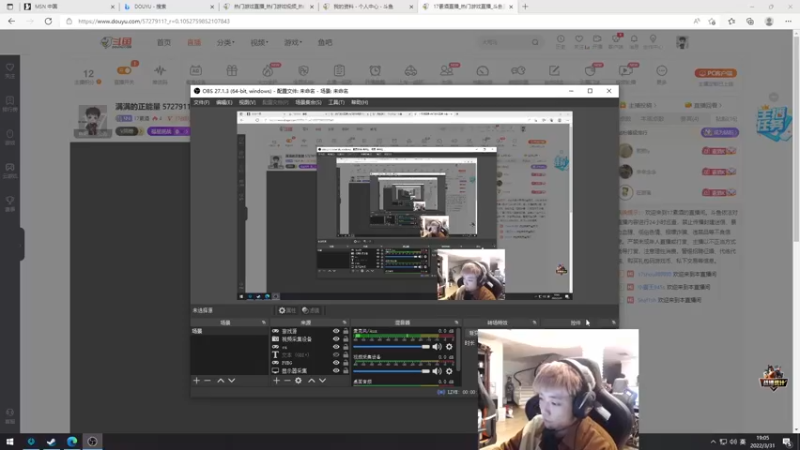
Task: Toggle visibility of 显示器采集 source
Action: coord(336,370)
